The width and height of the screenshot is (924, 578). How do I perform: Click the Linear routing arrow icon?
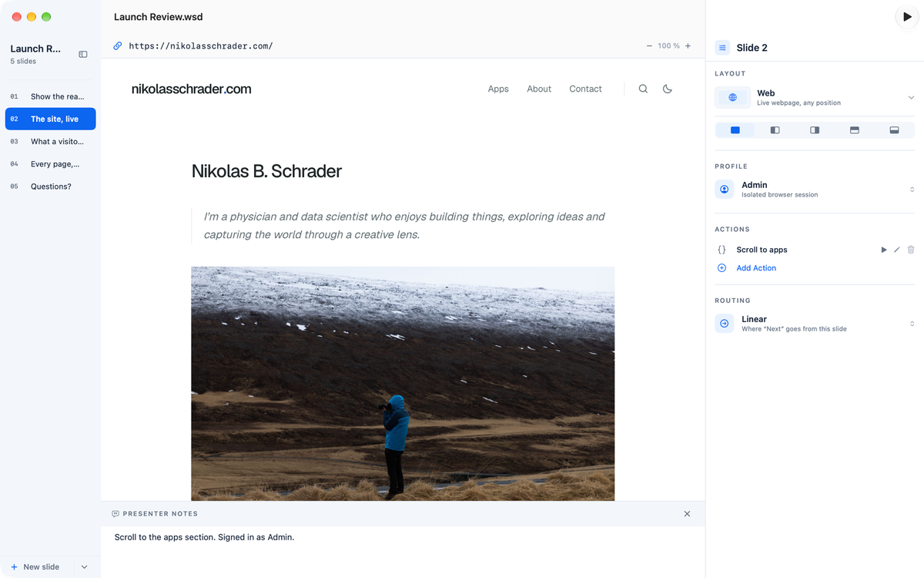tap(724, 323)
